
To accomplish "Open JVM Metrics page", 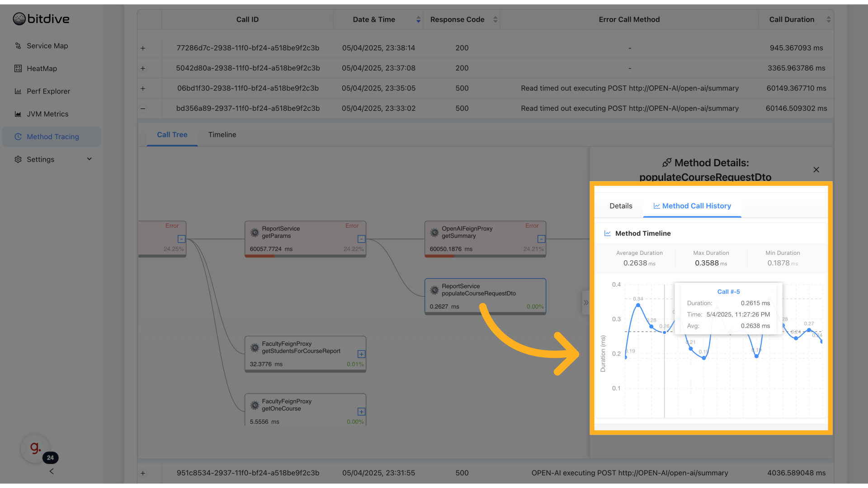I will click(x=47, y=114).
